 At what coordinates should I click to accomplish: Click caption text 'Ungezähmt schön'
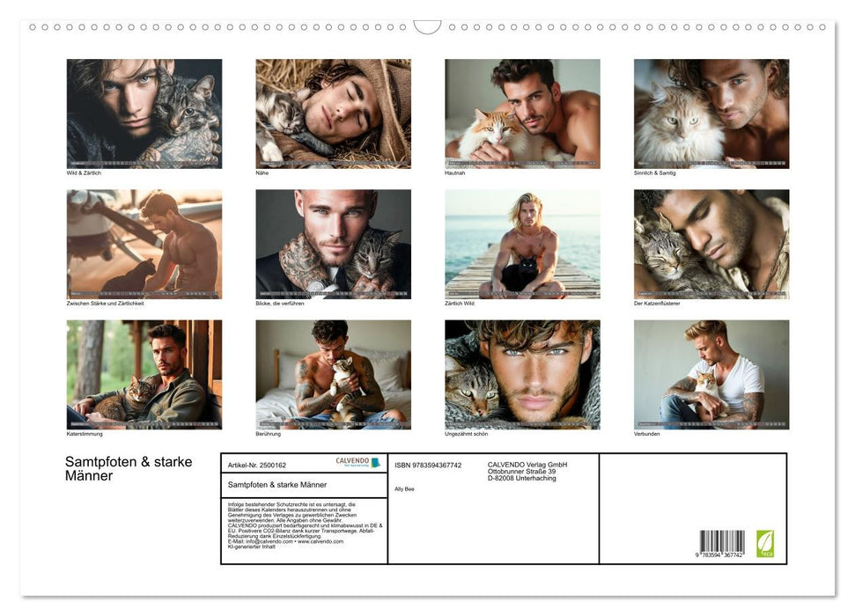tap(466, 434)
